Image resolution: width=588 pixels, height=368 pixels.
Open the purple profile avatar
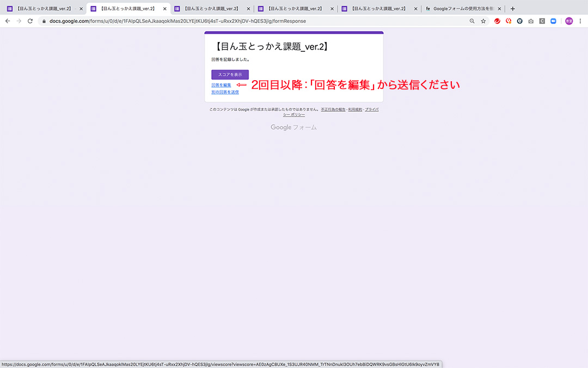pos(569,21)
